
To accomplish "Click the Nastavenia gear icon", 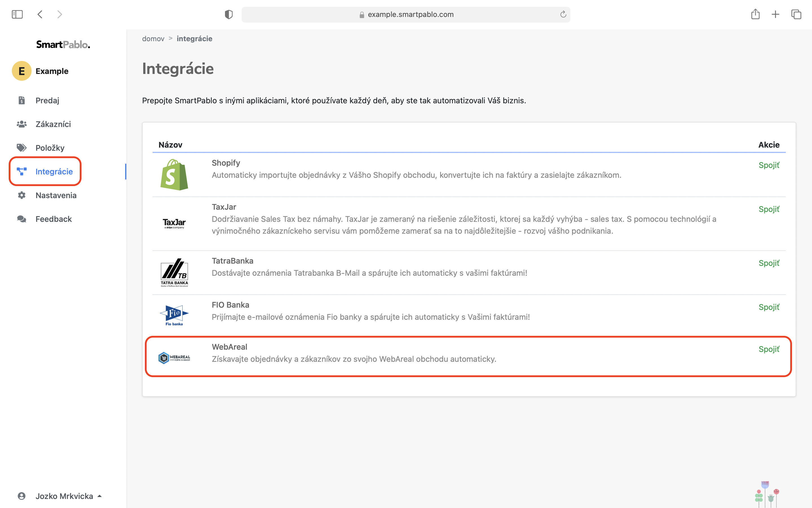I will pyautogui.click(x=22, y=195).
